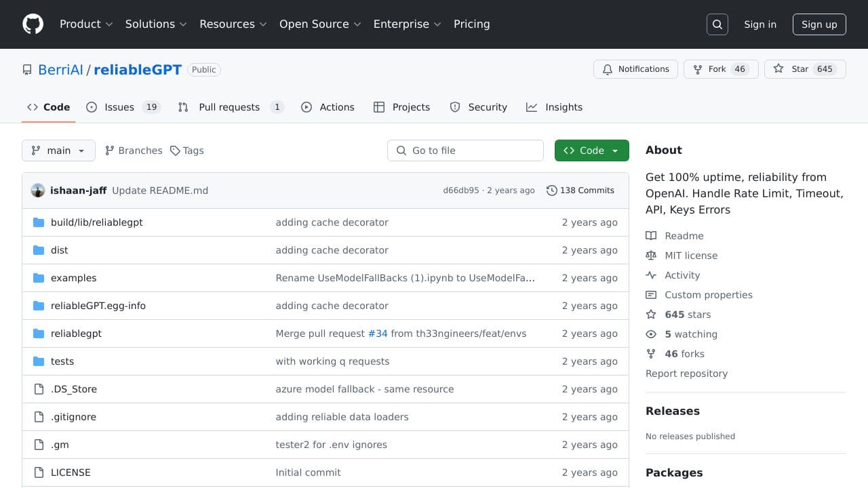
Task: Expand the Resources menu
Action: (233, 24)
